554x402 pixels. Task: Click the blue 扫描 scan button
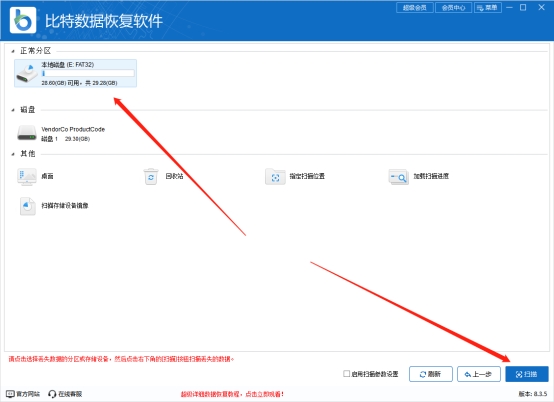(527, 374)
